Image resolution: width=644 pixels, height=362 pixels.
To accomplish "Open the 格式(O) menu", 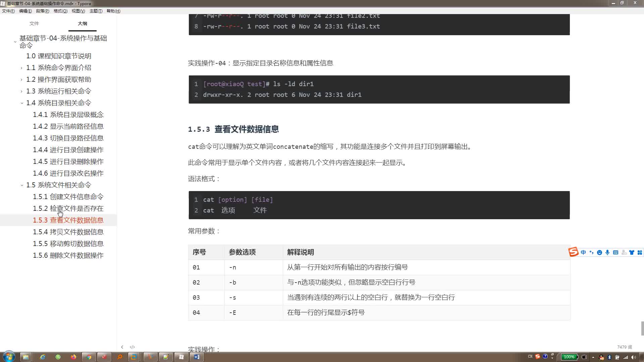I will click(x=60, y=11).
